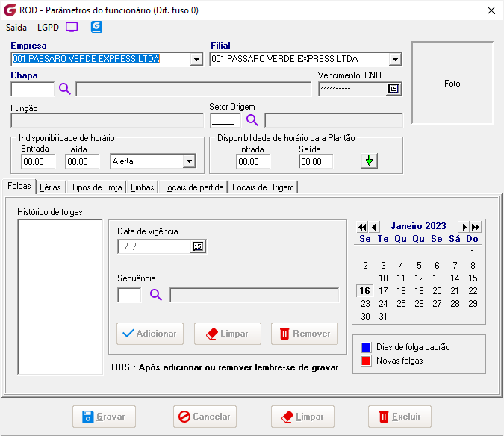Image resolution: width=504 pixels, height=436 pixels.
Task: Select day 31 in the calendar
Action: click(x=383, y=317)
